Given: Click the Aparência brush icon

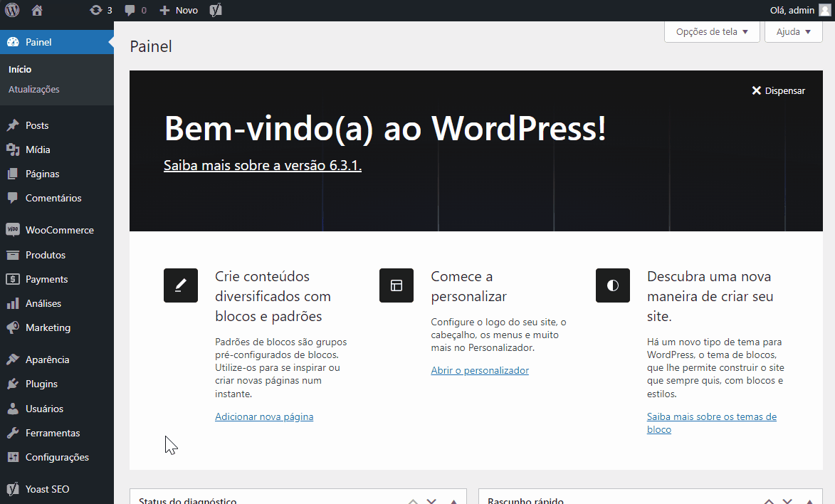Looking at the screenshot, I should click(x=13, y=359).
